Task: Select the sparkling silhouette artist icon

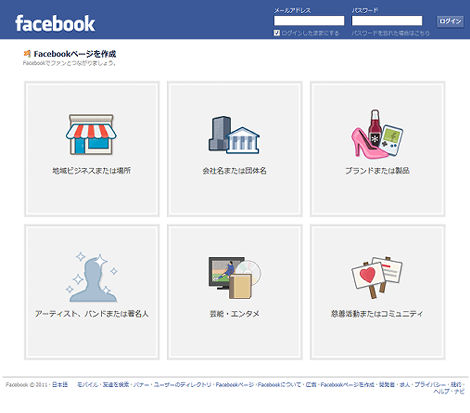Action: 91,277
